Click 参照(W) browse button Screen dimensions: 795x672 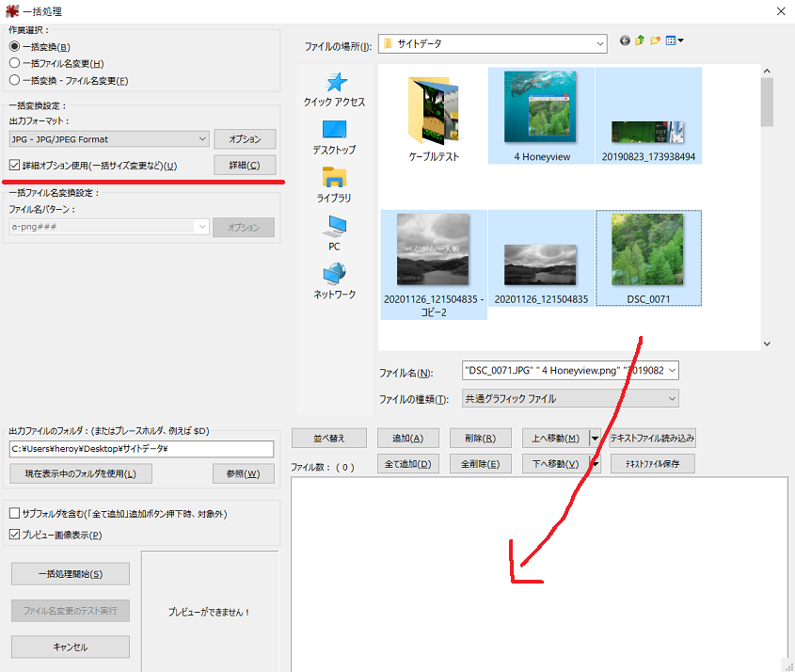244,473
